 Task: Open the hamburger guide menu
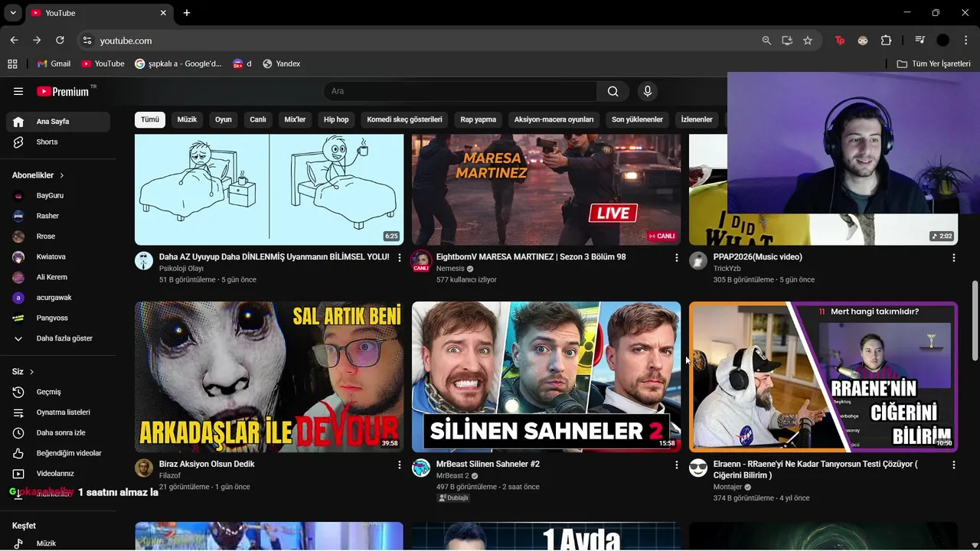click(x=18, y=91)
